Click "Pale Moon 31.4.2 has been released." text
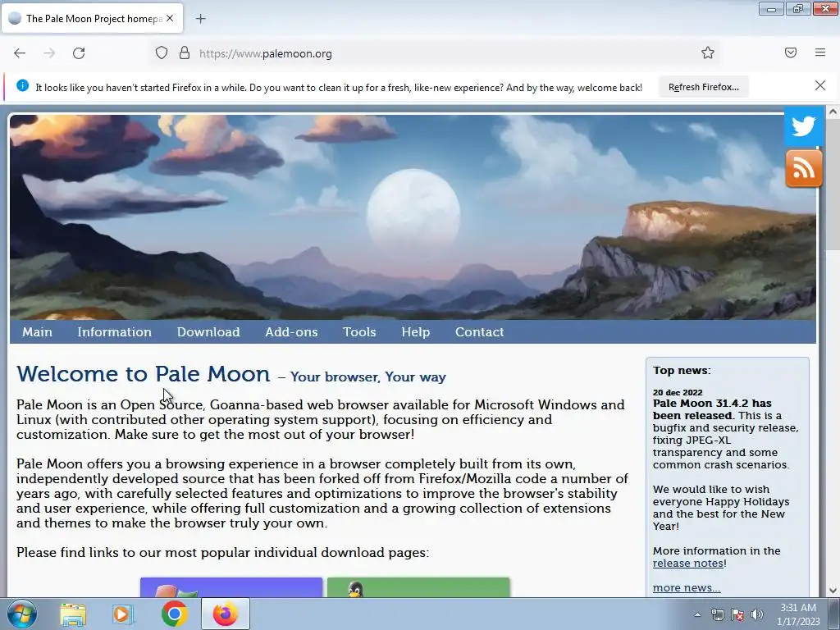The height and width of the screenshot is (630, 840). [x=712, y=409]
